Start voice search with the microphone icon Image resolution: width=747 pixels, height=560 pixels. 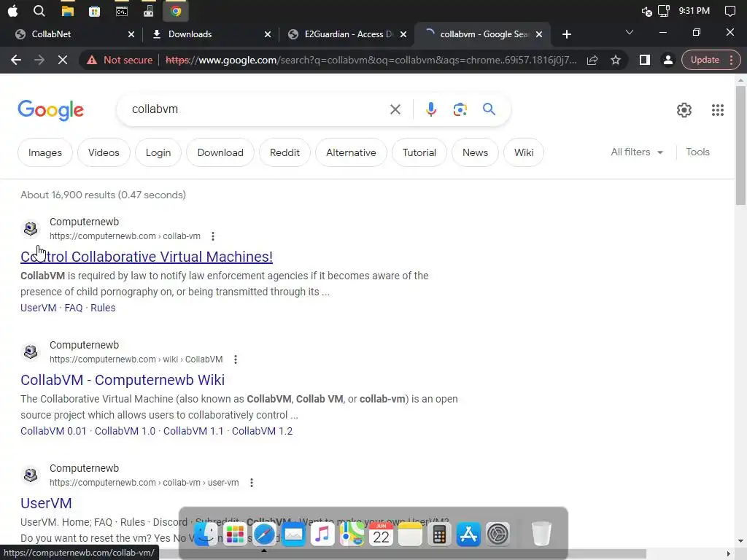[x=430, y=109]
